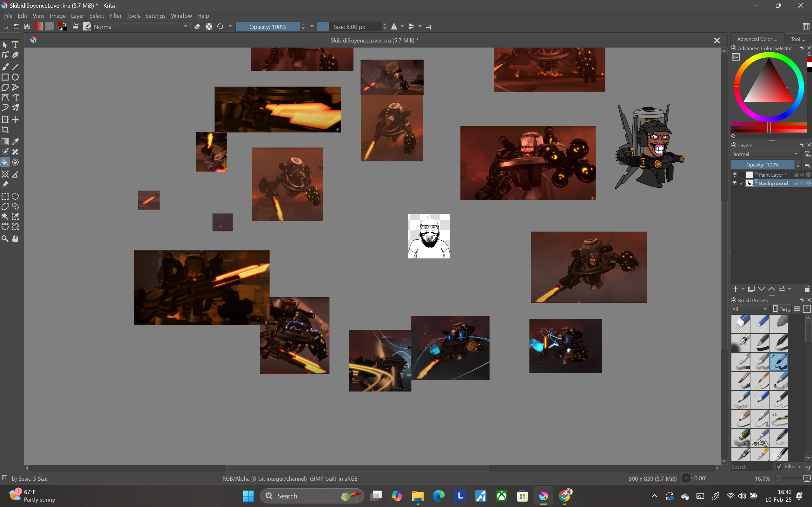The width and height of the screenshot is (812, 507).
Task: Adjust the layer Opacity slider
Action: [x=763, y=165]
